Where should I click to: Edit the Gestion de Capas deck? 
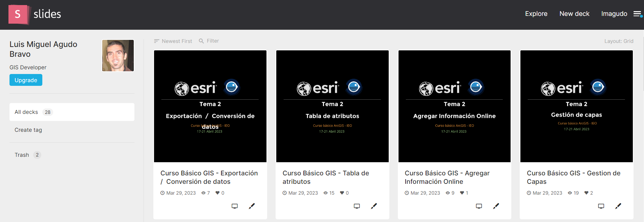tap(618, 206)
